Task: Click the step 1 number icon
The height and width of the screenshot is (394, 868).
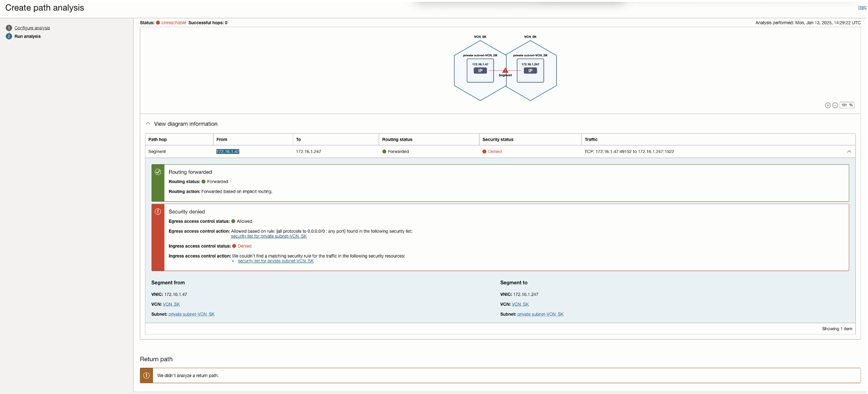Action: click(x=8, y=28)
